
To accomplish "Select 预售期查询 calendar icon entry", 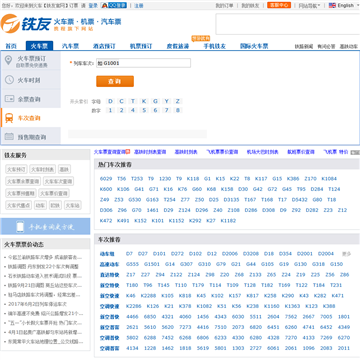I will [x=31, y=137].
